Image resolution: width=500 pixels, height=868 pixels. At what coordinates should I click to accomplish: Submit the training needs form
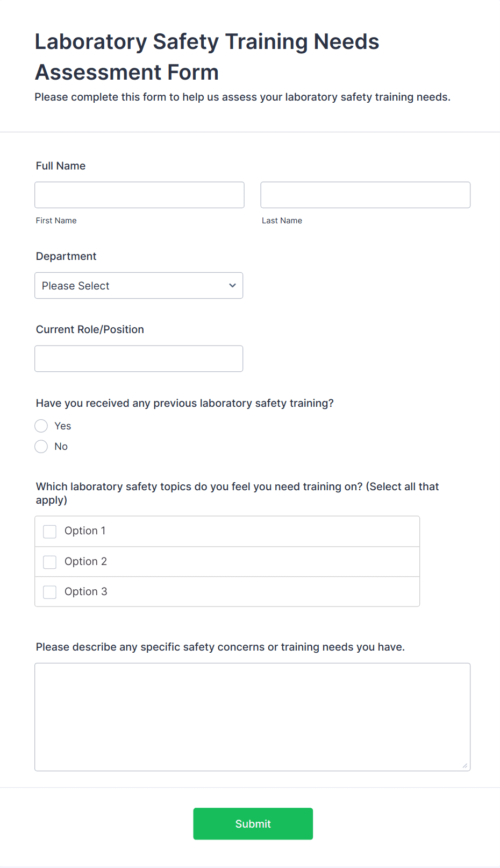pos(253,823)
